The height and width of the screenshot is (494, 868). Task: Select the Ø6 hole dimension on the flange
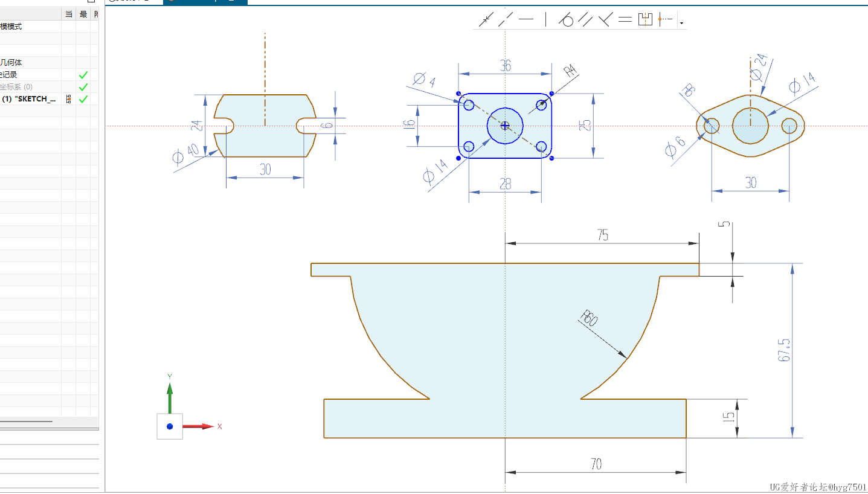(675, 147)
